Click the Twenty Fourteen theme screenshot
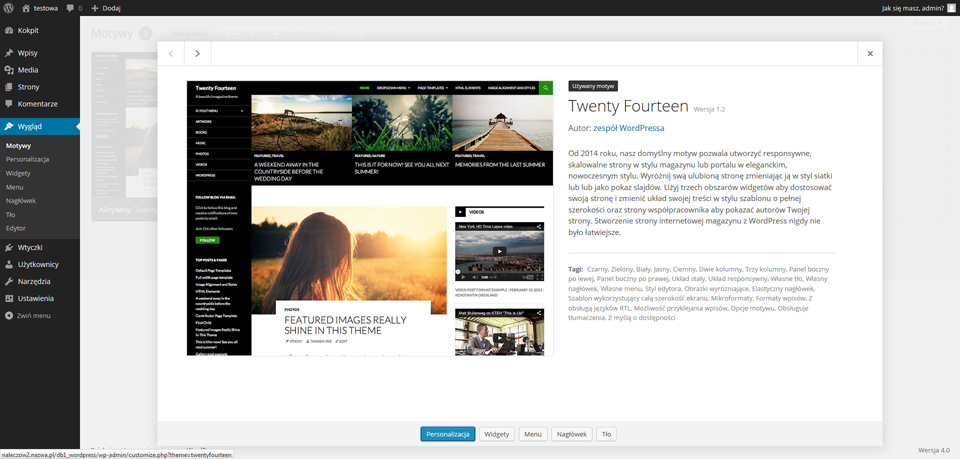 click(370, 218)
